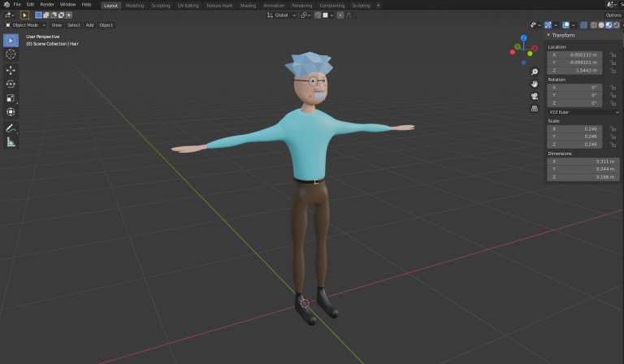The height and width of the screenshot is (364, 624).
Task: Toggle X-ray mode
Action: 583,25
